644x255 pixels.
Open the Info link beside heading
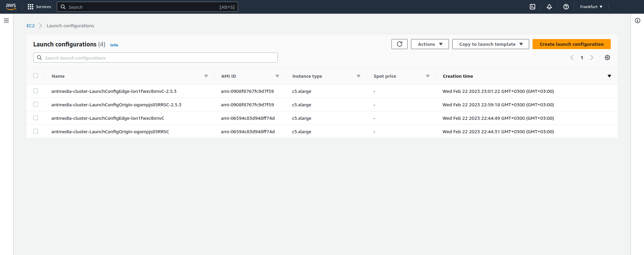point(114,45)
